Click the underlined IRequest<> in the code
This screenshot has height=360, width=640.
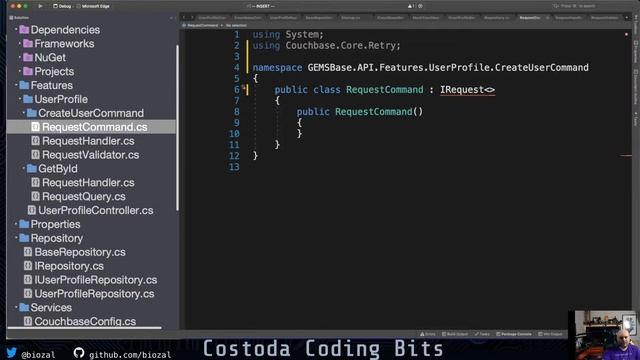click(x=467, y=90)
